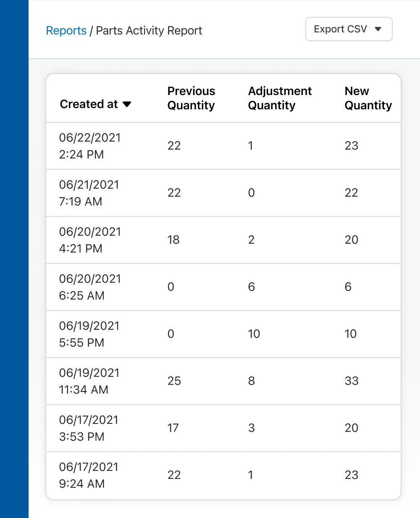The width and height of the screenshot is (420, 518).
Task: Click the Parts Activity Report breadcrumb title
Action: point(149,31)
